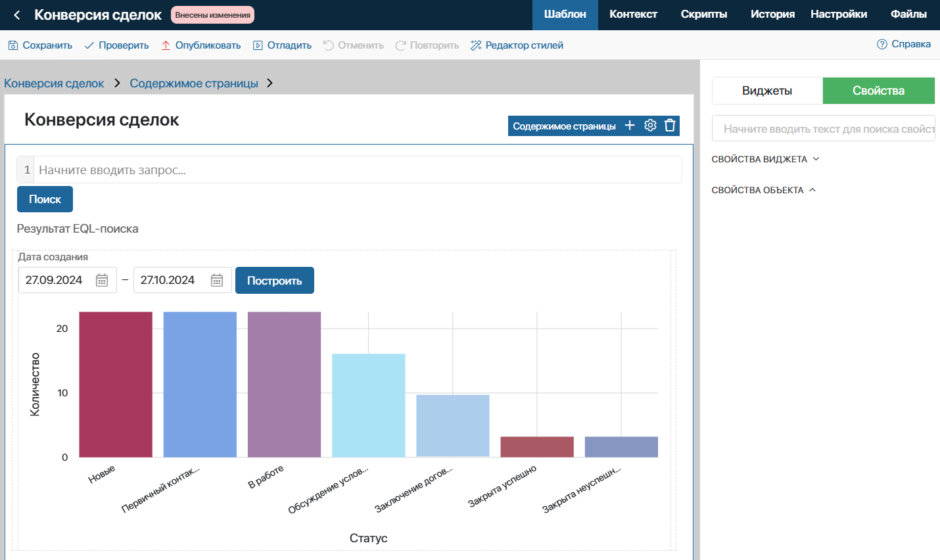Click the purple В работе chart bar
Viewport: 940px width, 560px height.
284,385
